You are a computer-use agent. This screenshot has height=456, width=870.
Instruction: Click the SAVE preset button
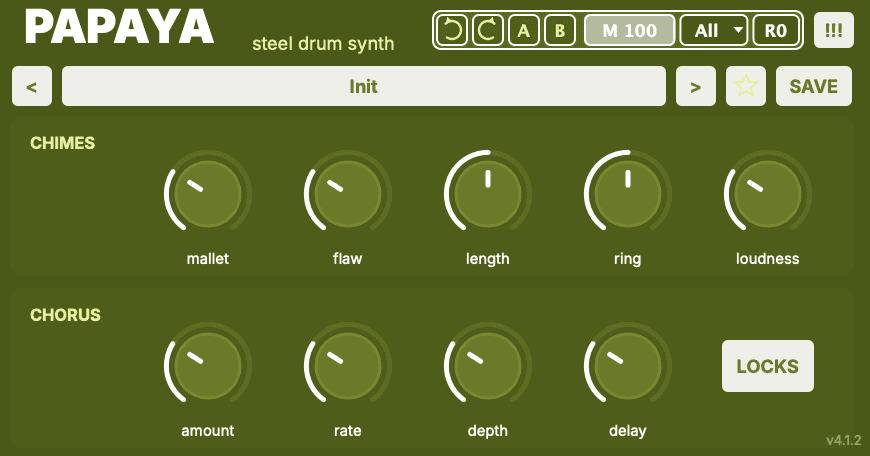coord(813,86)
